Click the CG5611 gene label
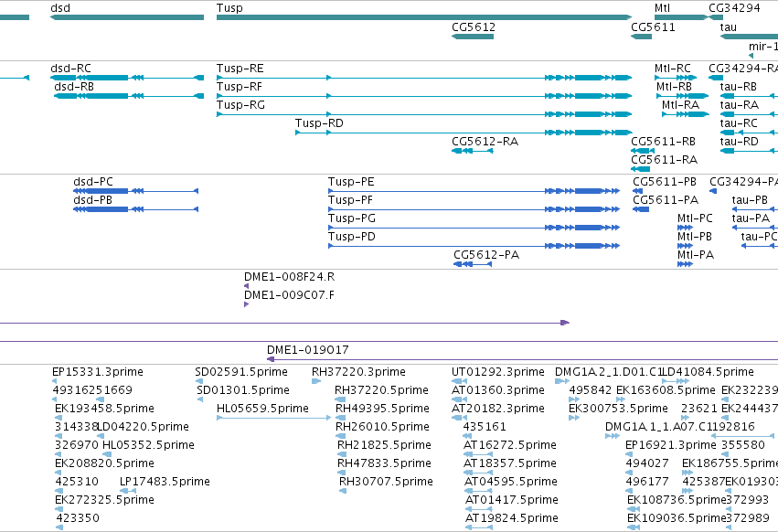The height and width of the screenshot is (532, 778). point(653,27)
